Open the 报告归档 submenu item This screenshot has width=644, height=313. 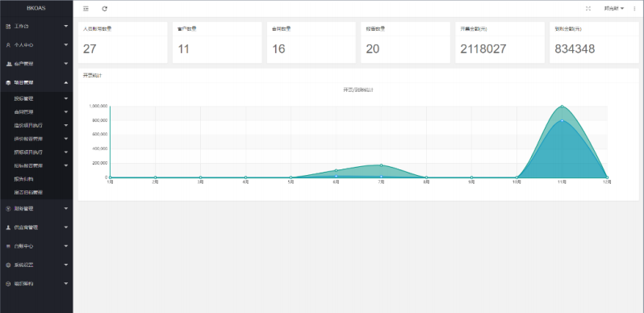(x=24, y=179)
